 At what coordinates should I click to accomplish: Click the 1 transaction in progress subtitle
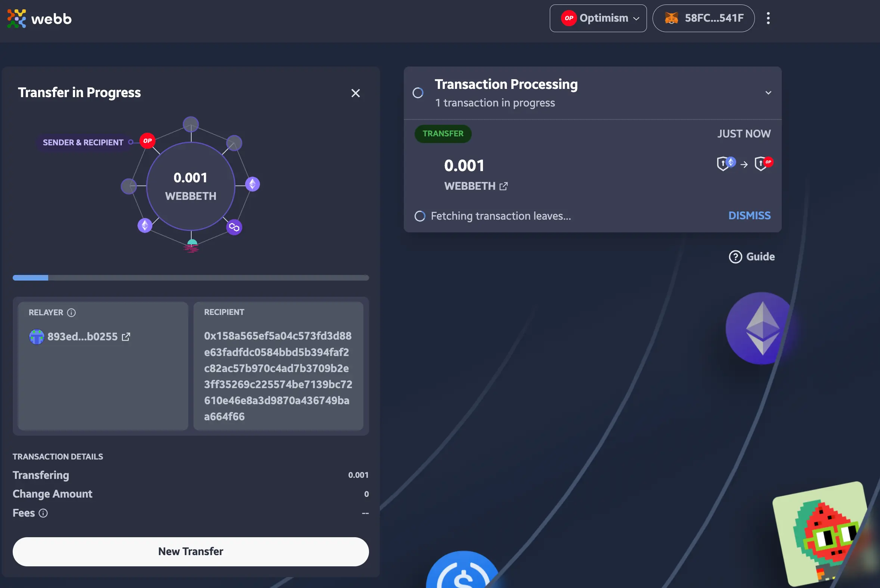(x=495, y=103)
